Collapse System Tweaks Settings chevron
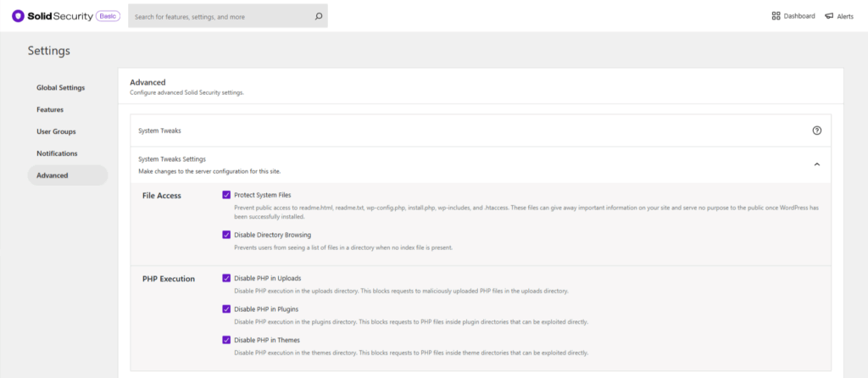Viewport: 868px width, 378px height. tap(817, 164)
